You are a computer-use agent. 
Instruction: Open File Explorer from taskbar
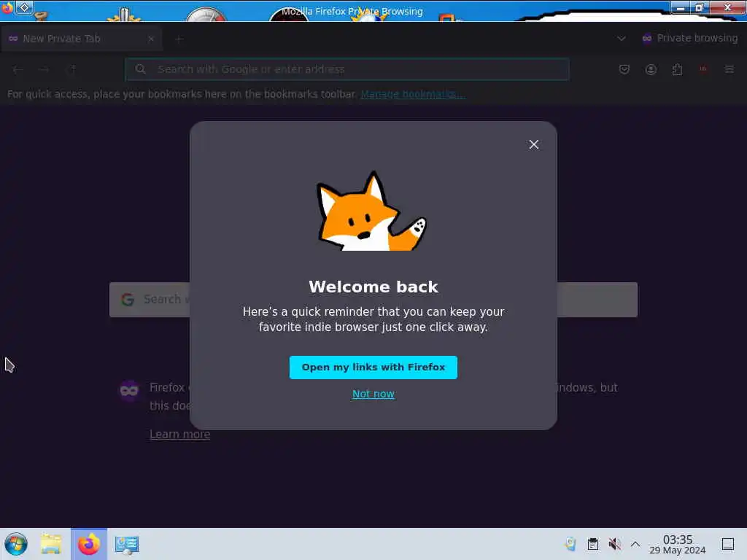click(51, 544)
